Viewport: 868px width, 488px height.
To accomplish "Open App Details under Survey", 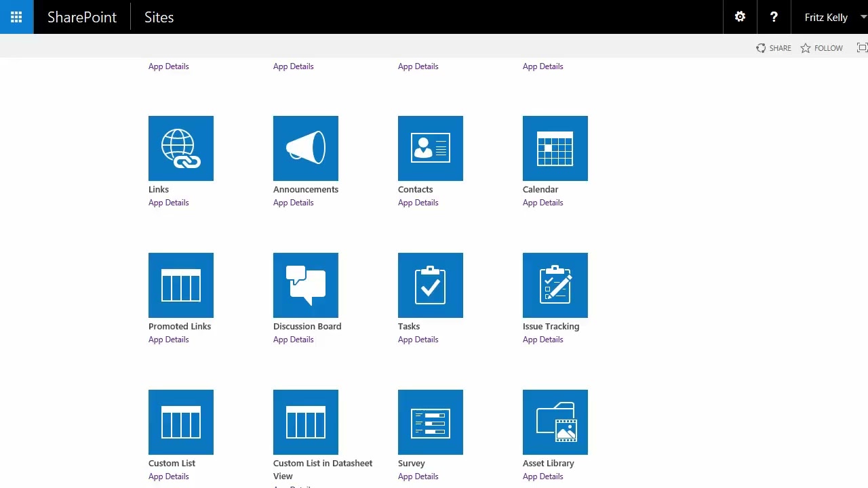I will click(x=418, y=476).
